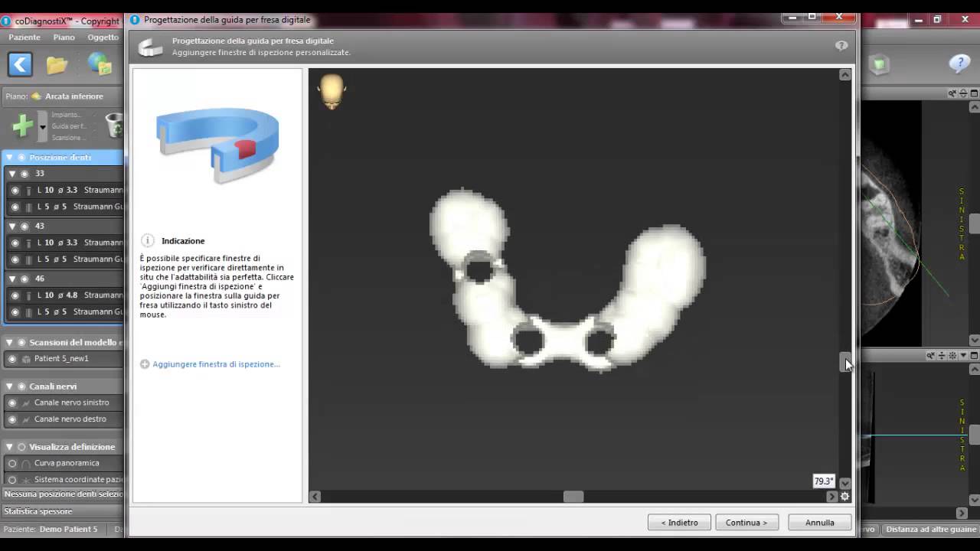Click scroll right arrow under 3D viewer
Viewport: 980px width, 551px height.
pos(832,497)
